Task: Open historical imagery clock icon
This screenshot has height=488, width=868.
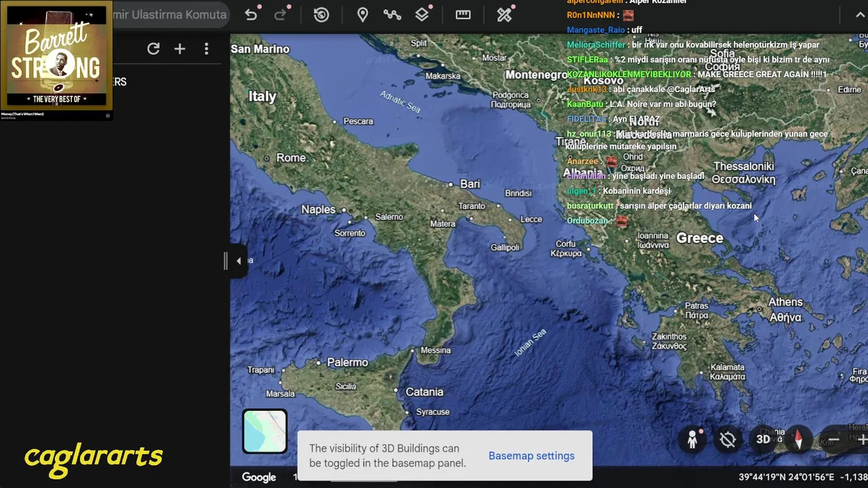Action: (321, 15)
